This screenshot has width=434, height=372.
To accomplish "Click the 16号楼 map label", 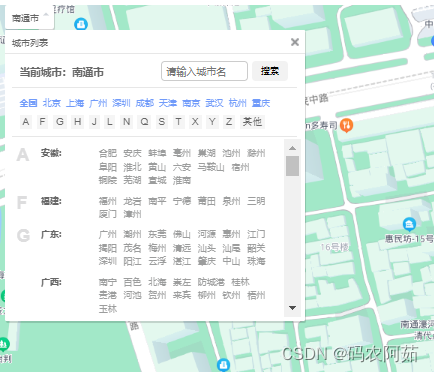I will pos(334,247).
